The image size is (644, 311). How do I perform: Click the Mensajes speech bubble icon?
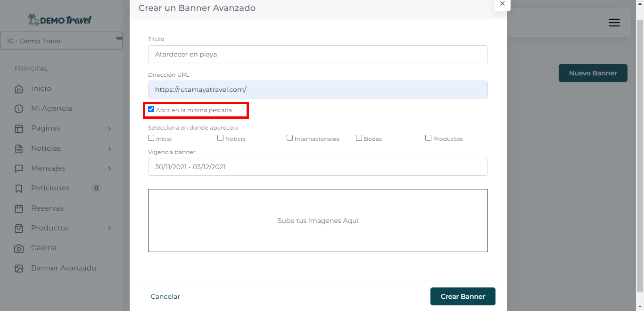19,168
